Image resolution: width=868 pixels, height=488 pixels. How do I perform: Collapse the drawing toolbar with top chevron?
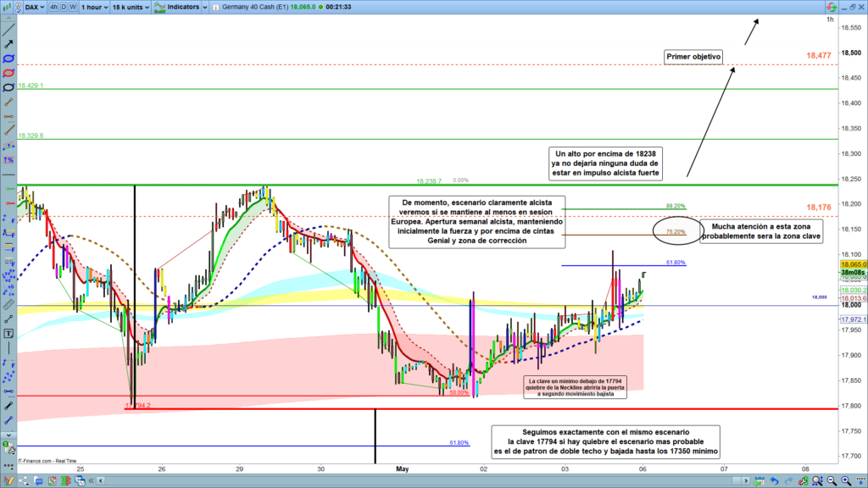coord(8,16)
